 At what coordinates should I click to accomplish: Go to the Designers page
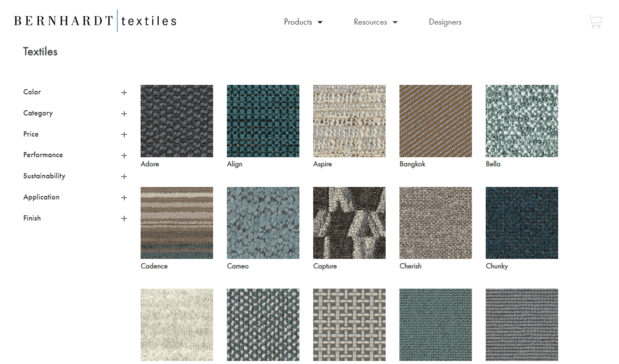[x=445, y=22]
